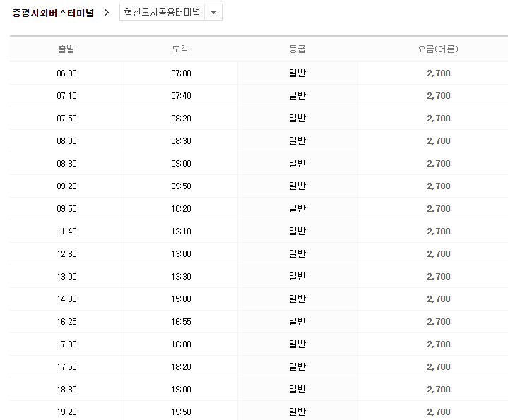This screenshot has width=508, height=420.
Task: Select the 16:25 departure time
Action: pos(66,322)
